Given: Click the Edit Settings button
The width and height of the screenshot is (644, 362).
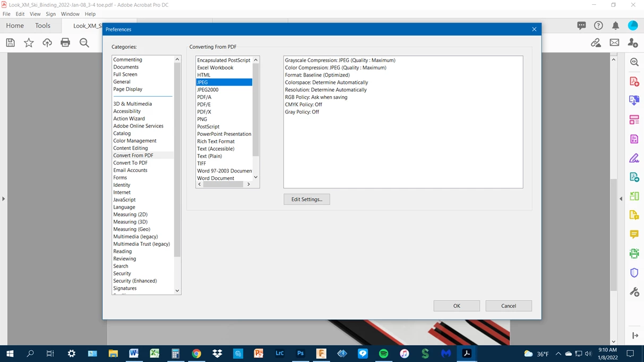Looking at the screenshot, I should 307,200.
